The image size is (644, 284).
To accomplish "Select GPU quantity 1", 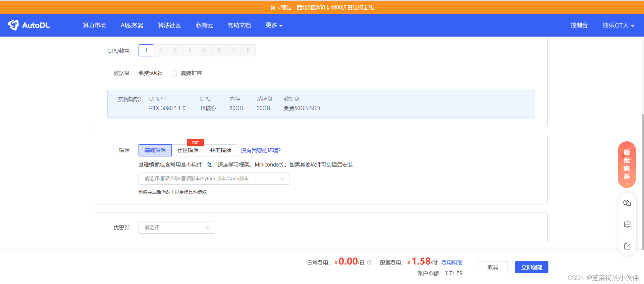I will (x=146, y=50).
